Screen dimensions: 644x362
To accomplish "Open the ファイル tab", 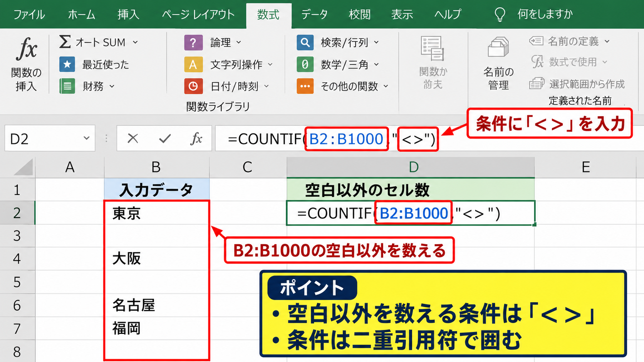I will click(x=29, y=15).
